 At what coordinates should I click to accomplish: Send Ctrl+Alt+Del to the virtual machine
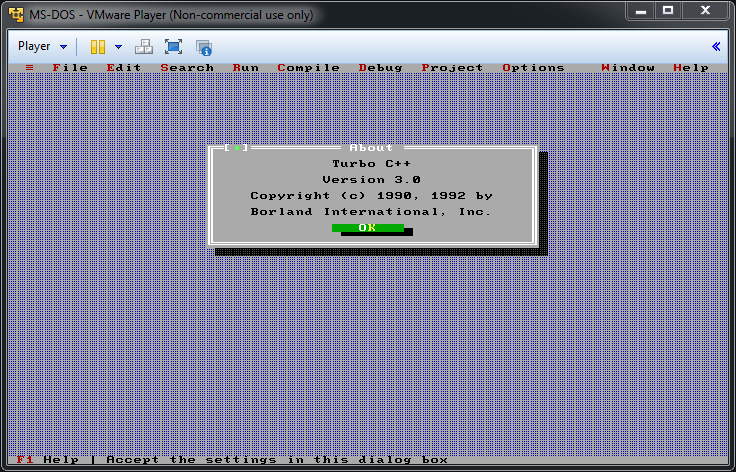pos(144,47)
